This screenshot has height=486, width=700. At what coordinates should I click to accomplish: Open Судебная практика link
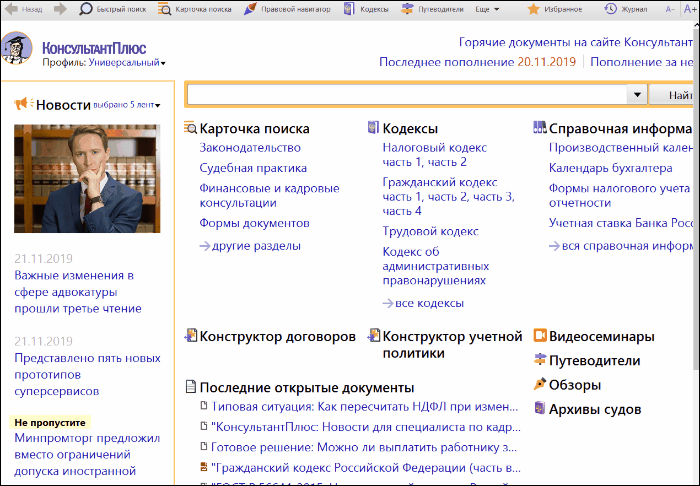click(x=253, y=168)
